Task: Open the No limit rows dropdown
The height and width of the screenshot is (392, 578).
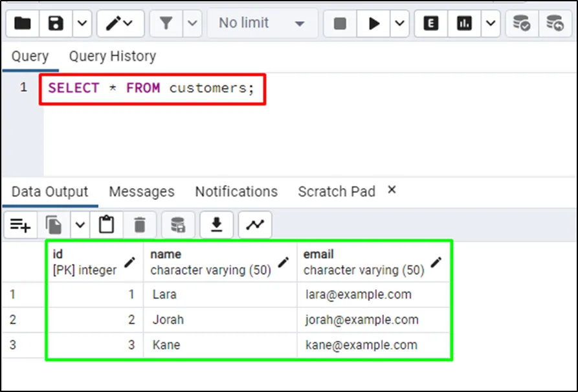Action: pyautogui.click(x=261, y=23)
